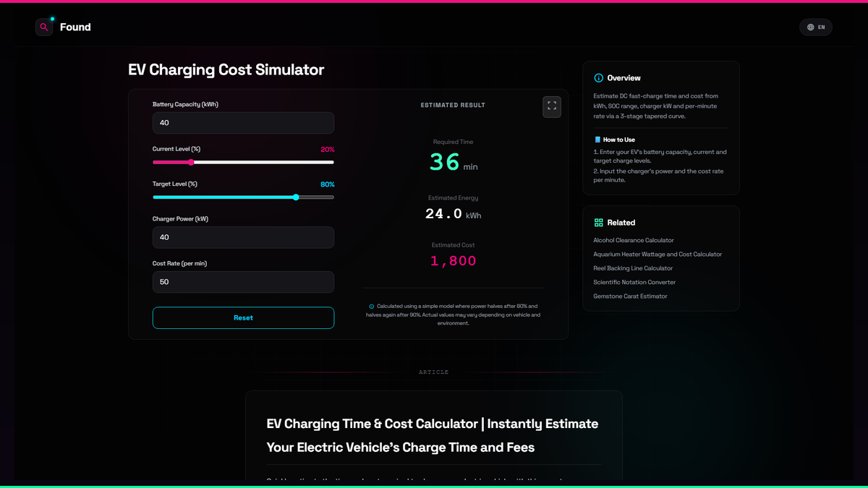Open the Gemstone Carat Estimator link
Image resolution: width=868 pixels, height=488 pixels.
click(x=630, y=296)
